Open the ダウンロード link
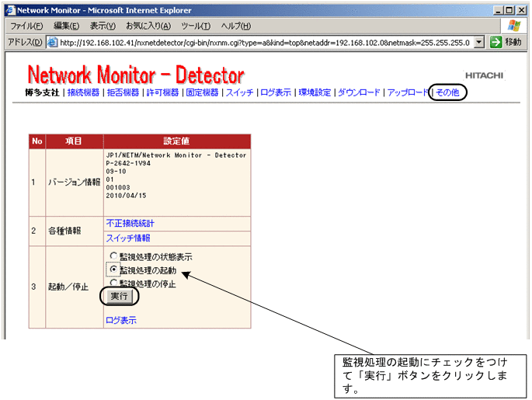Viewport: 532px width, 400px height. coord(359,92)
